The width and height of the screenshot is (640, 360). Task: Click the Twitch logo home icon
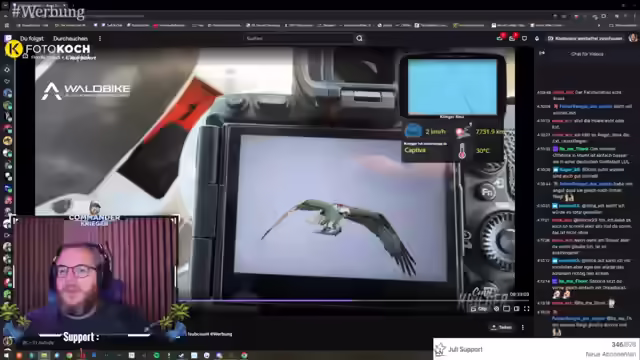click(7, 38)
